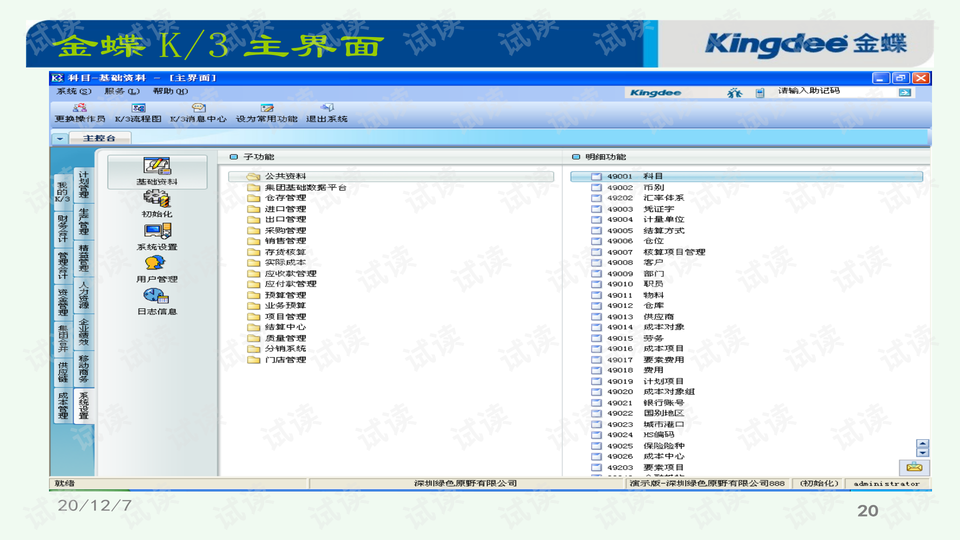
Task: Click (初始化) in the status bar
Action: [x=819, y=484]
